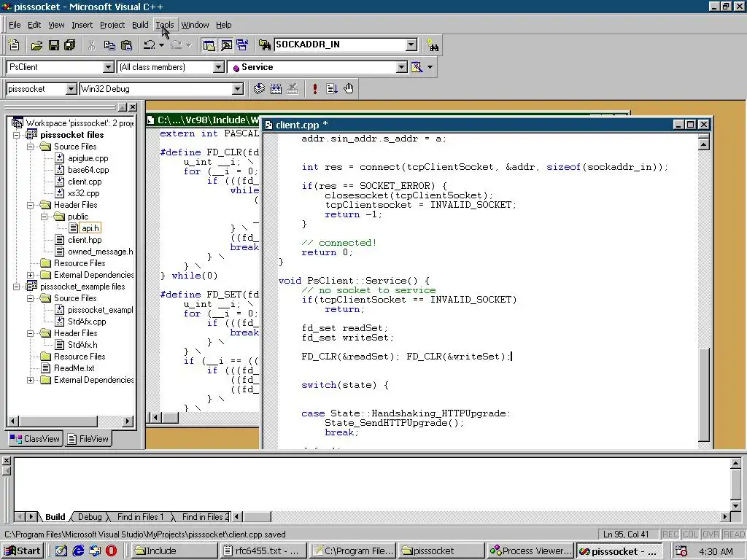This screenshot has width=747, height=560.
Task: Switch to Find in Files 1 tab
Action: pyautogui.click(x=140, y=517)
